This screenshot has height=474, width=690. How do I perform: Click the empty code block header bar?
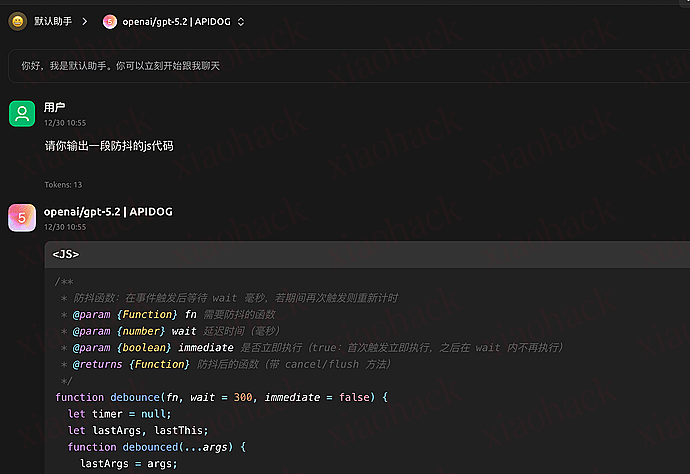[x=400, y=254]
